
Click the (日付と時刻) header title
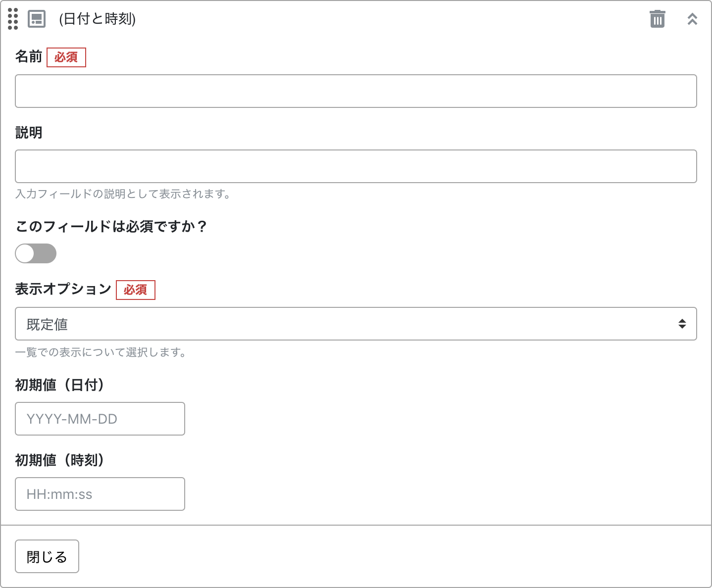pos(97,19)
